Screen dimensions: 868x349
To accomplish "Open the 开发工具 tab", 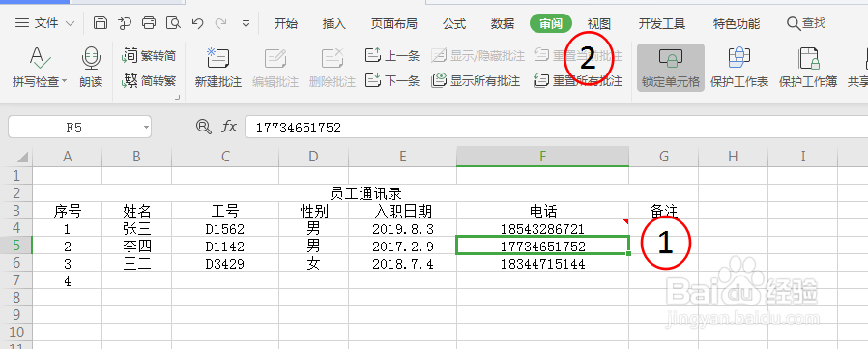I will 661,24.
